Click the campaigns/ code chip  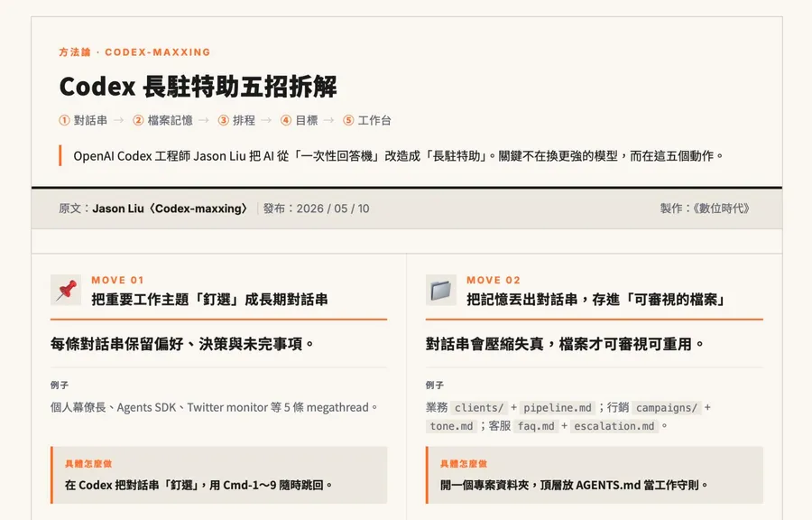pyautogui.click(x=667, y=408)
